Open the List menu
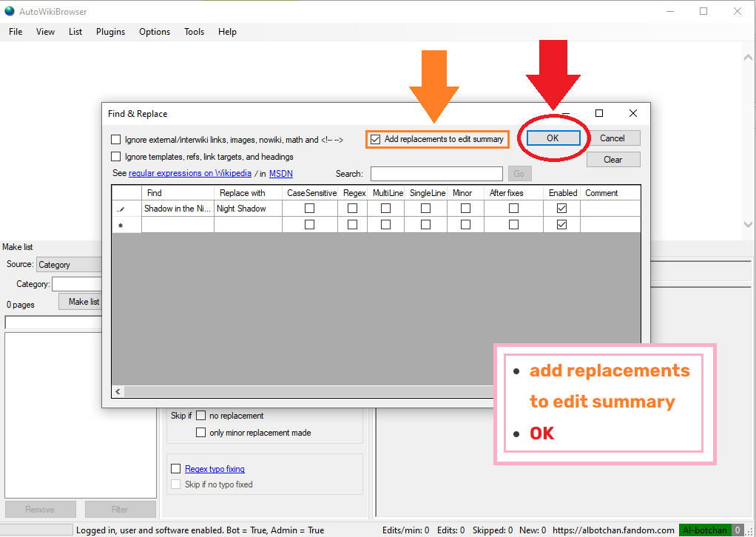 point(75,32)
